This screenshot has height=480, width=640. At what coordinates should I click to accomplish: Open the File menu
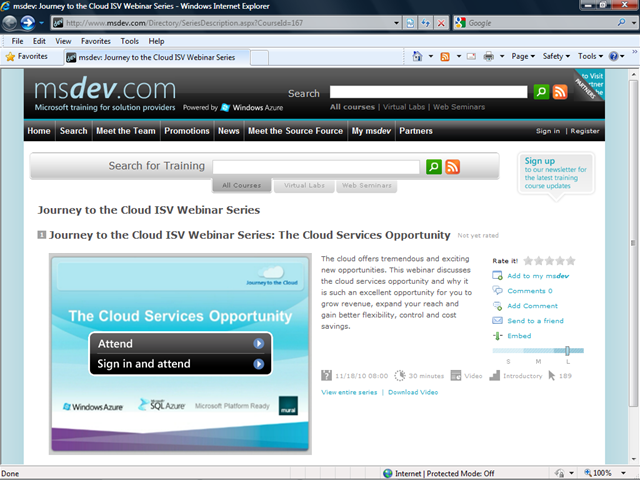(17, 41)
